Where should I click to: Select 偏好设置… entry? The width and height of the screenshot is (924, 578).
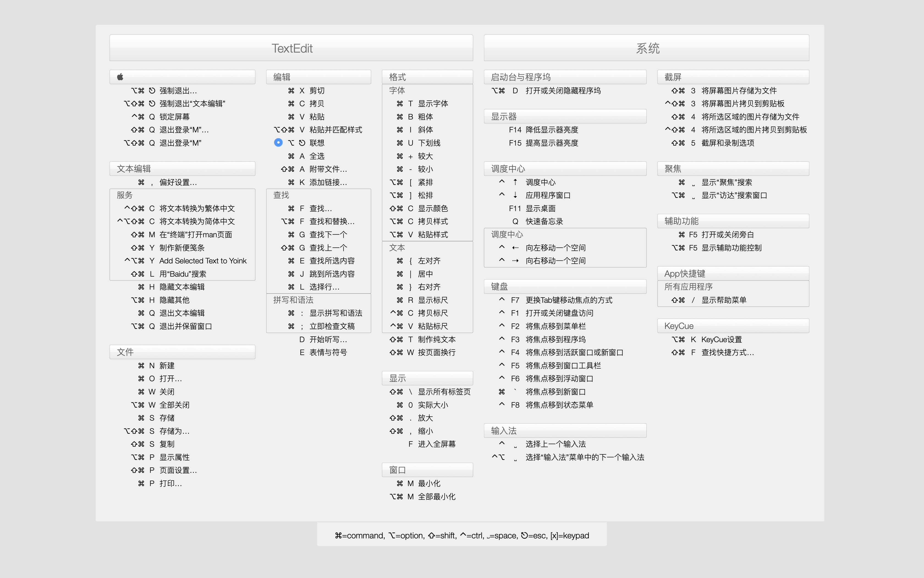coord(168,182)
